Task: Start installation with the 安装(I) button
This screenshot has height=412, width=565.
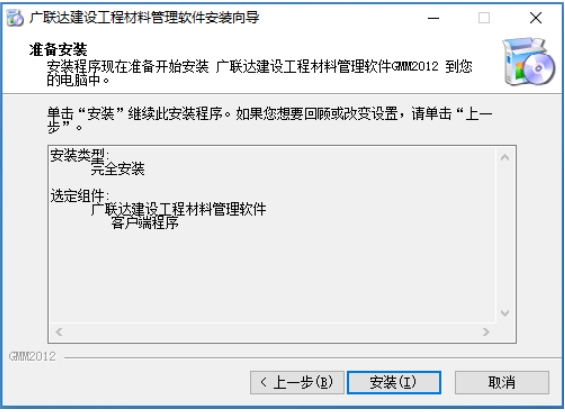Action: point(394,382)
